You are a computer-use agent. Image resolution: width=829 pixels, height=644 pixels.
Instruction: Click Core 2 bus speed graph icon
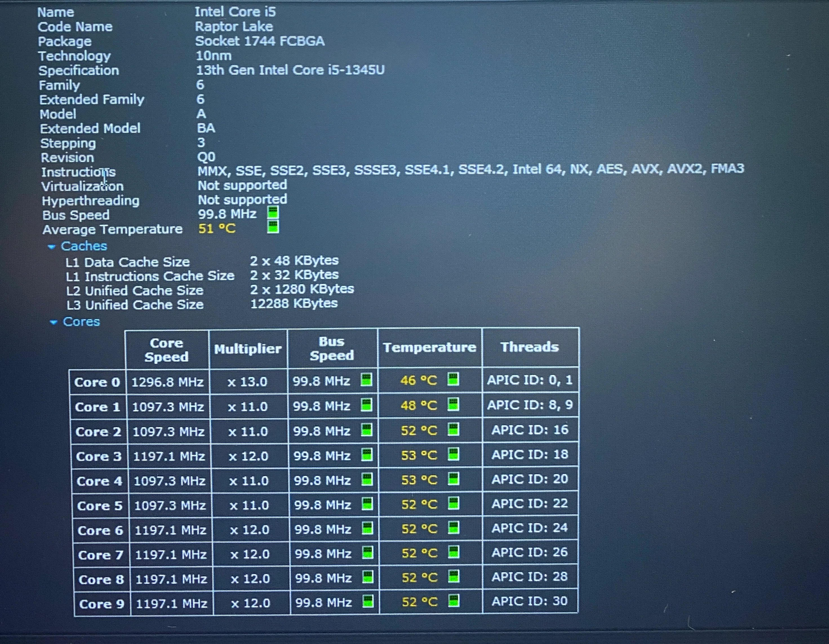367,429
